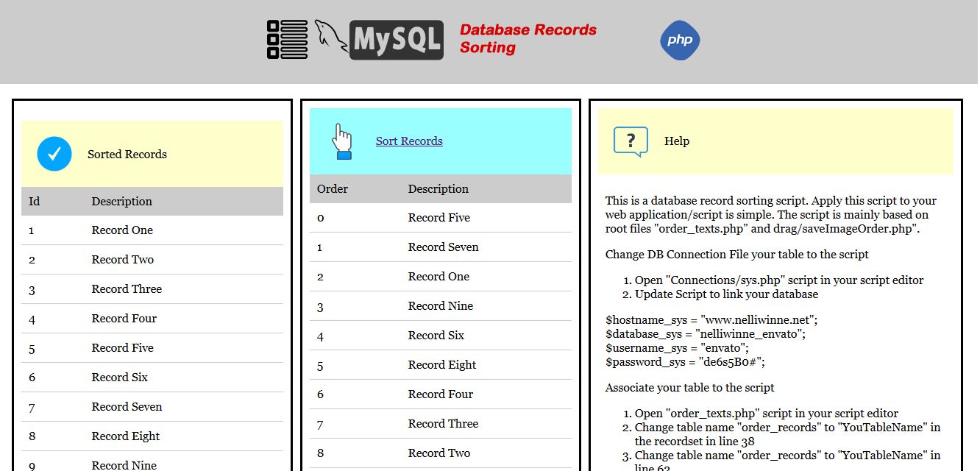Click 'Update Script to link your database' item
This screenshot has height=471, width=980.
pos(726,294)
